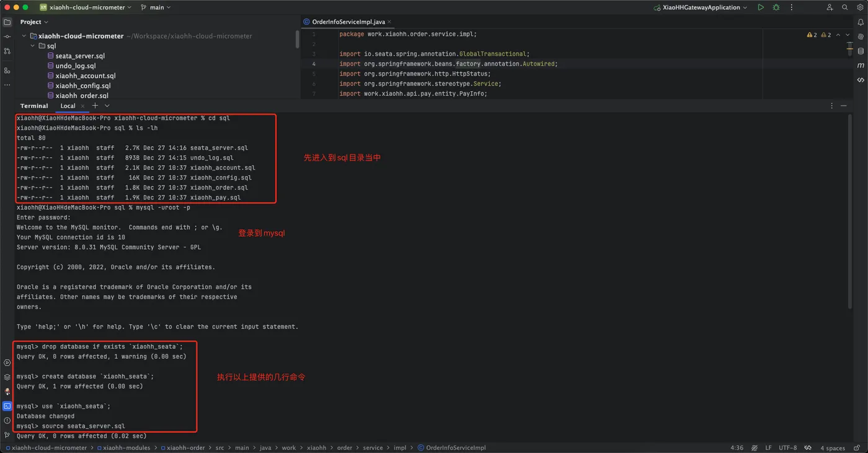Click the terminal line 'source seata_server.sql'
868x453 pixels.
pyautogui.click(x=71, y=426)
